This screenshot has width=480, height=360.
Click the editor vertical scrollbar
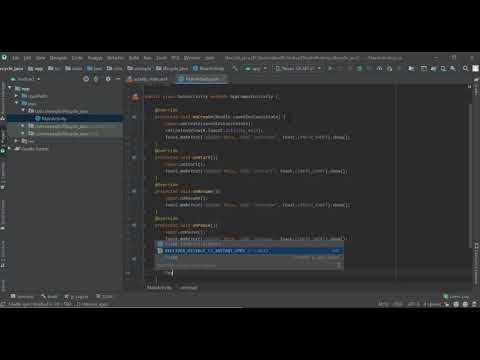470,175
